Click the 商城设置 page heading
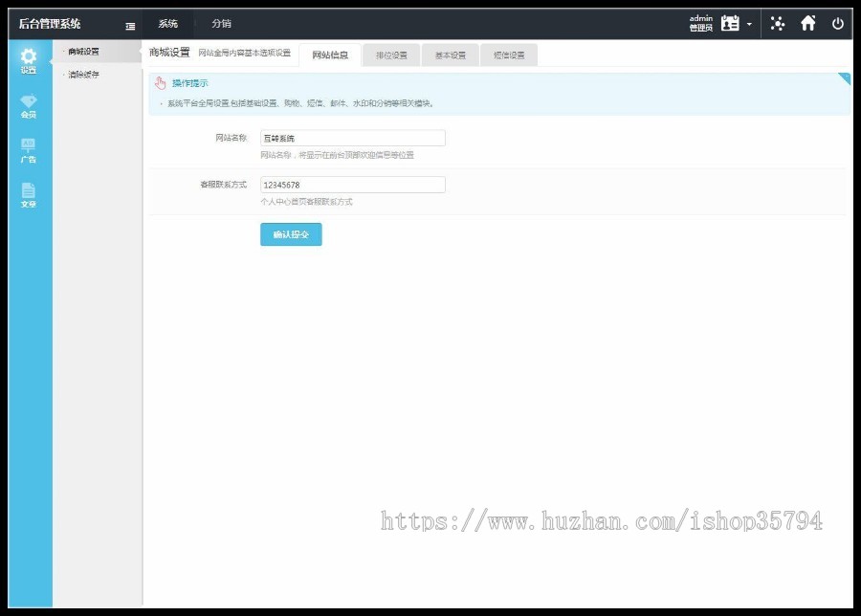 tap(169, 53)
